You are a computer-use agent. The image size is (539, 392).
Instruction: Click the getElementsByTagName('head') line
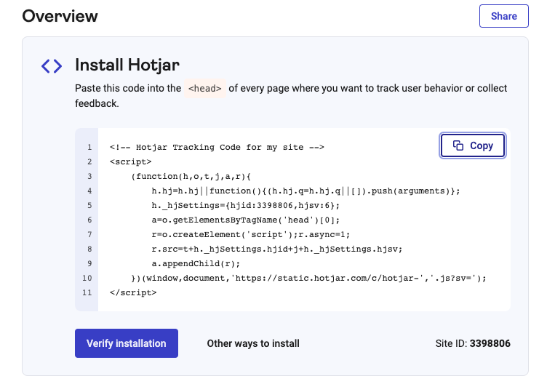pyautogui.click(x=245, y=220)
